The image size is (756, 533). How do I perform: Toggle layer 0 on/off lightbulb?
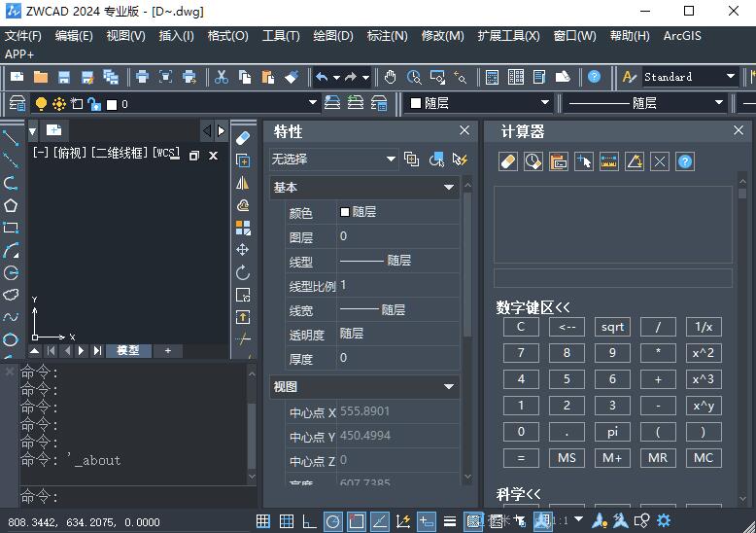(x=41, y=103)
